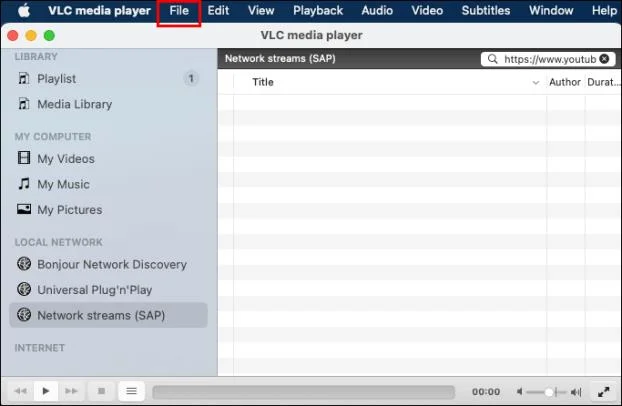The width and height of the screenshot is (622, 406).
Task: Click the Title column sort arrow
Action: coord(536,83)
